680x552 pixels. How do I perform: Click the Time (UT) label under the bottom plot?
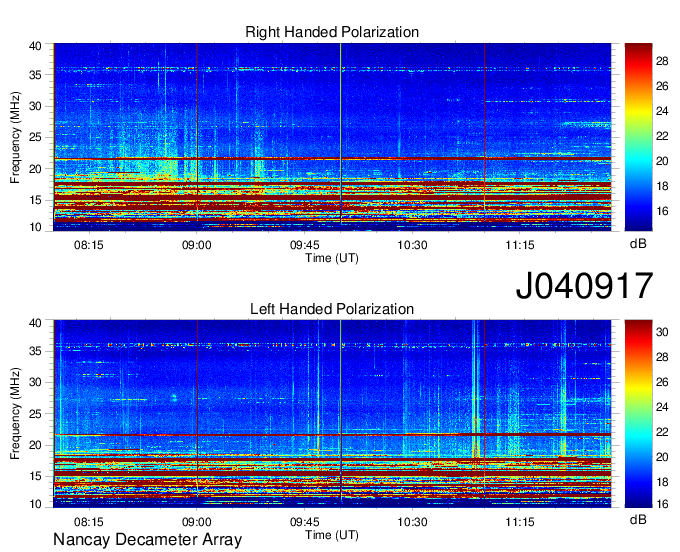coord(332,535)
